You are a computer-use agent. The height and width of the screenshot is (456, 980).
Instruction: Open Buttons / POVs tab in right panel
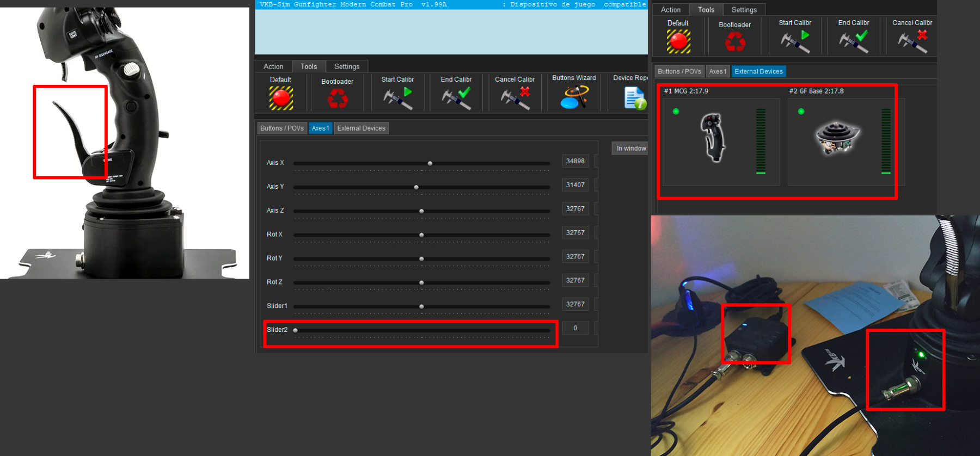[679, 71]
